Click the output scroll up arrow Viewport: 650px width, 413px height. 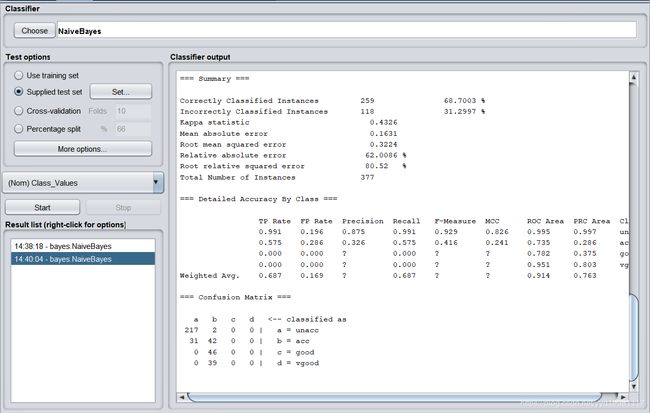(x=633, y=77)
